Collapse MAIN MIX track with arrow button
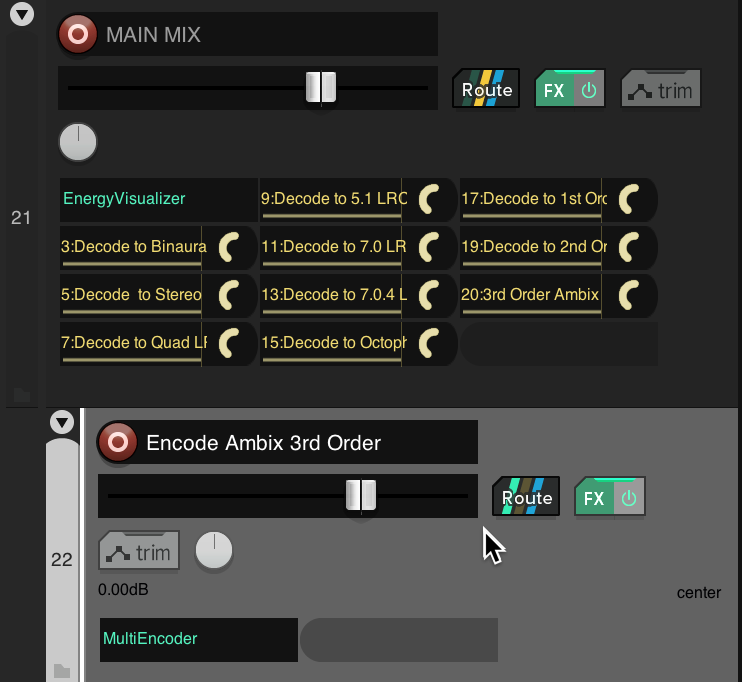 22,14
